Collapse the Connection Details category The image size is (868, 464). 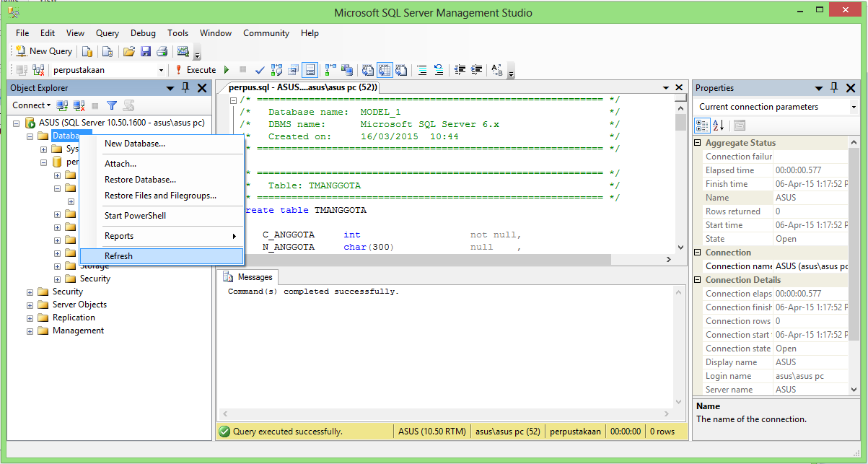coord(698,280)
